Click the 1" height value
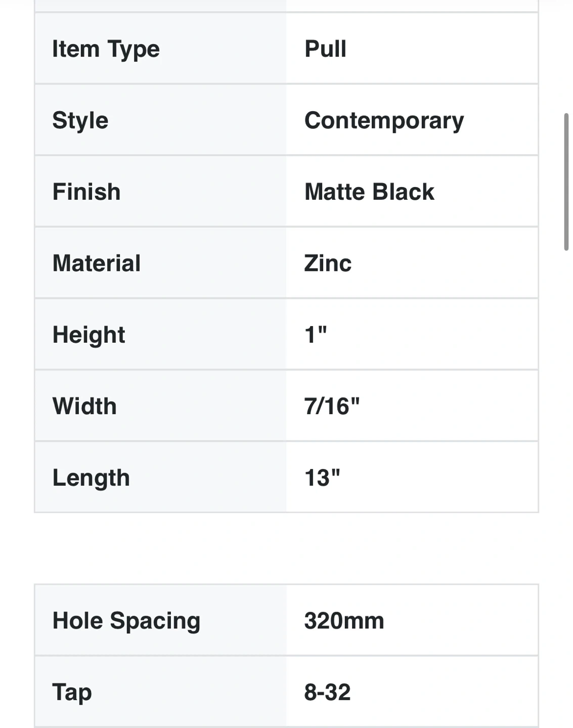Image resolution: width=573 pixels, height=728 pixels. tap(316, 335)
